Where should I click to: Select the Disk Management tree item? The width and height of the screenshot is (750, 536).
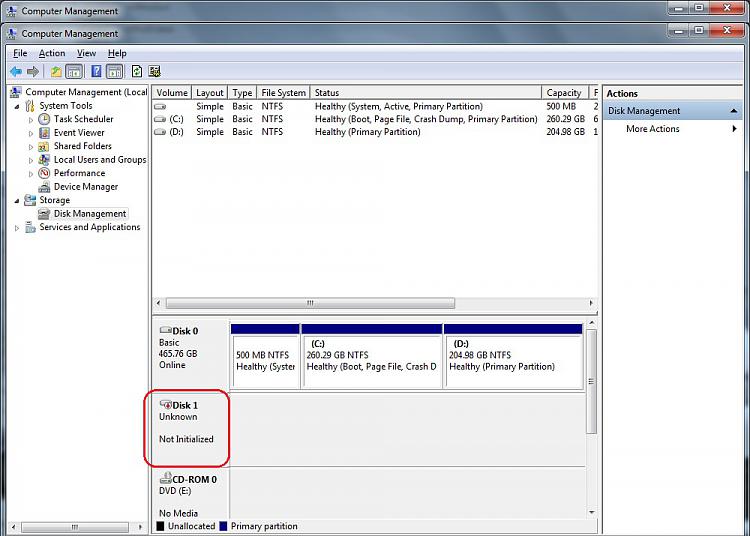pyautogui.click(x=90, y=214)
